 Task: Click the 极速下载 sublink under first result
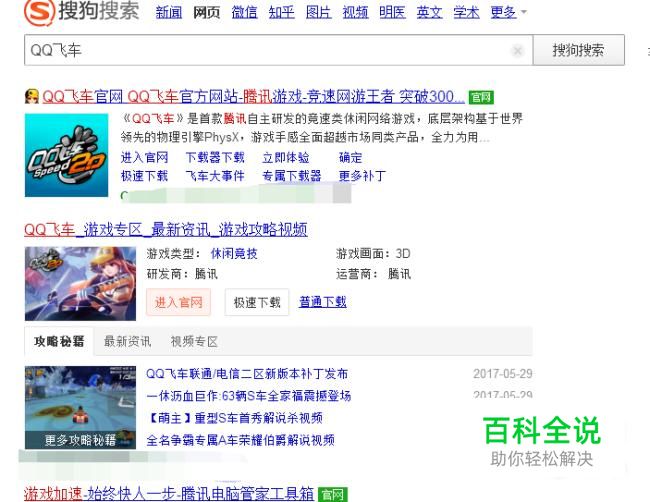pos(144,176)
